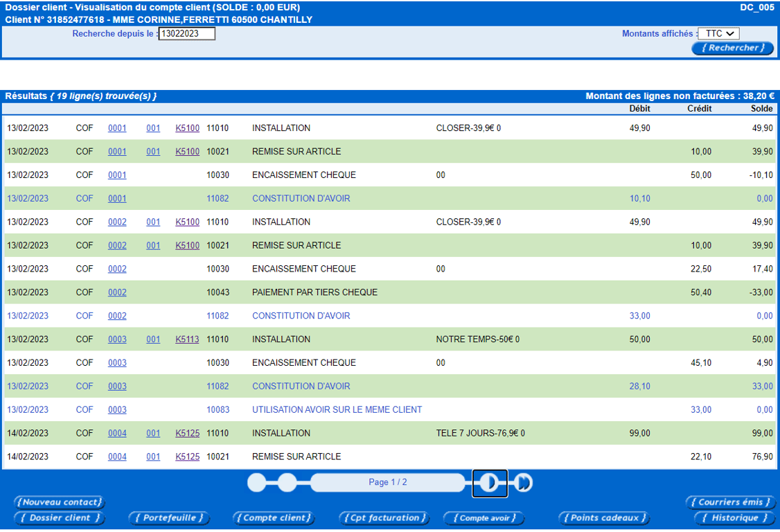Open the Montants affichés TTC dropdown

pyautogui.click(x=718, y=33)
